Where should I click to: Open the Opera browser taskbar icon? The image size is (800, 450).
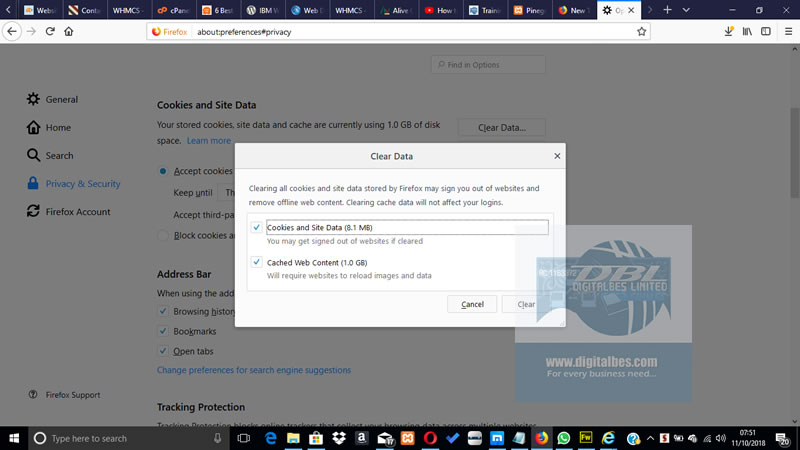pyautogui.click(x=430, y=438)
